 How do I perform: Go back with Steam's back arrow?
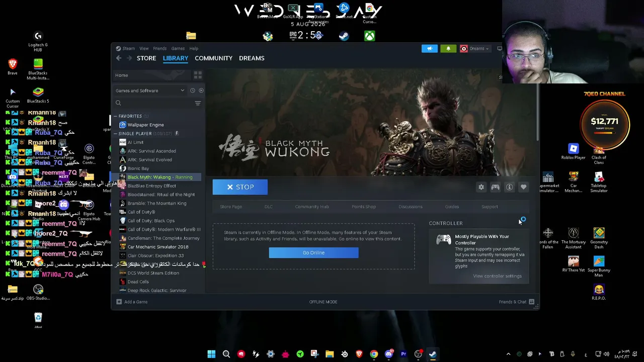tap(119, 58)
